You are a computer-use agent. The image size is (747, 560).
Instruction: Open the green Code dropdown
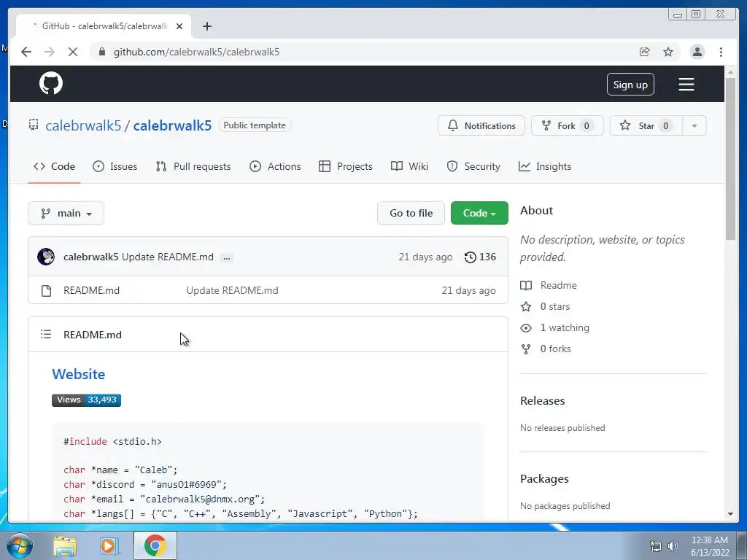click(479, 214)
